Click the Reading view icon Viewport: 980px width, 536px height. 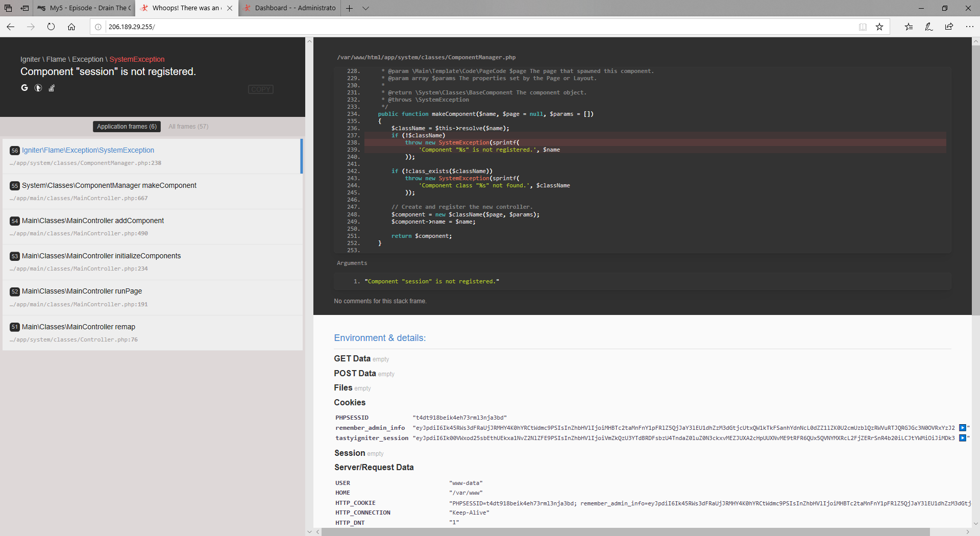tap(863, 27)
